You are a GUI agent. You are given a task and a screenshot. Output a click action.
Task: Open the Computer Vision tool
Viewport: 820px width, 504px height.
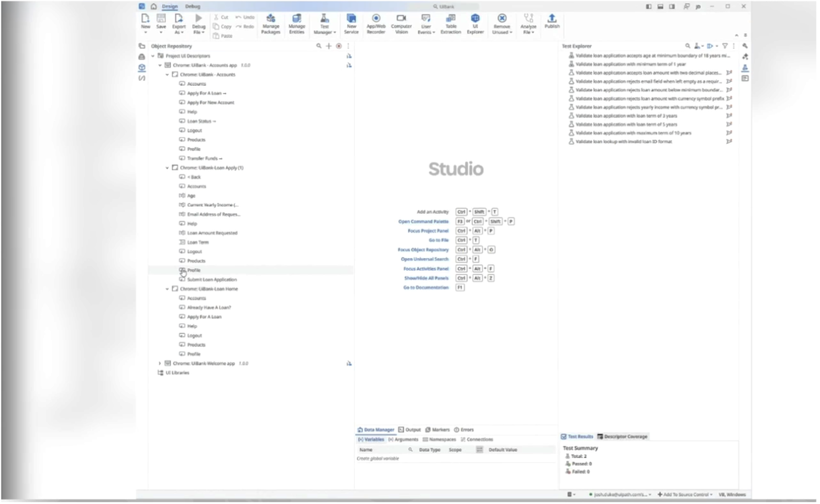[x=401, y=23]
